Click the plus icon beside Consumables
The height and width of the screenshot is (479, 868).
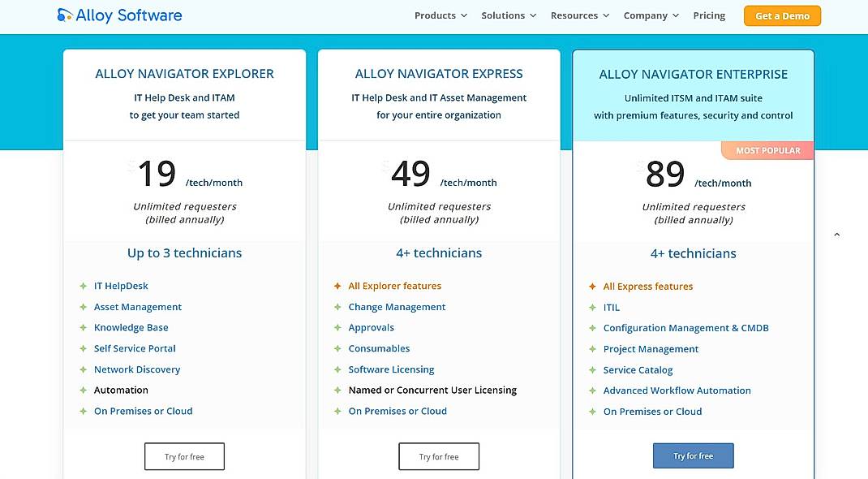pyautogui.click(x=337, y=348)
